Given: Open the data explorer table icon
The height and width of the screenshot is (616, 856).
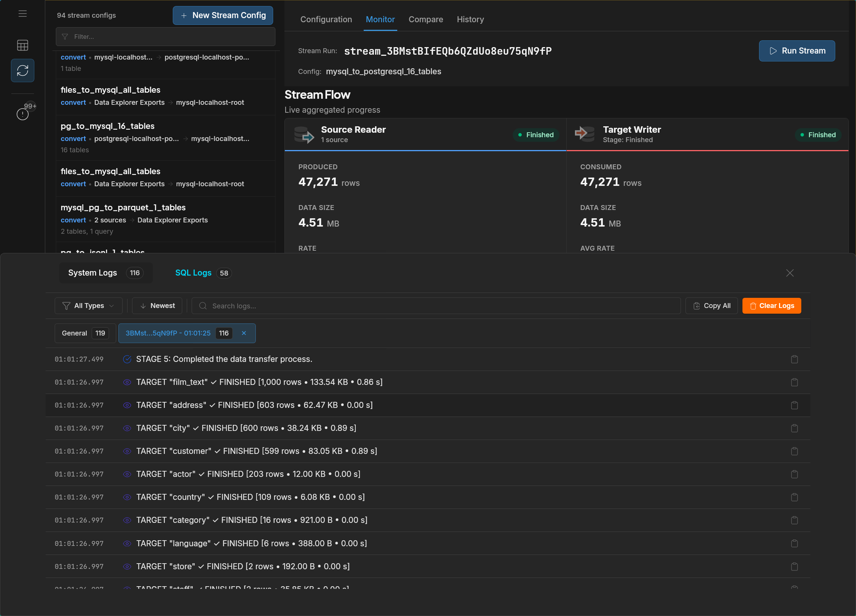Looking at the screenshot, I should tap(23, 45).
